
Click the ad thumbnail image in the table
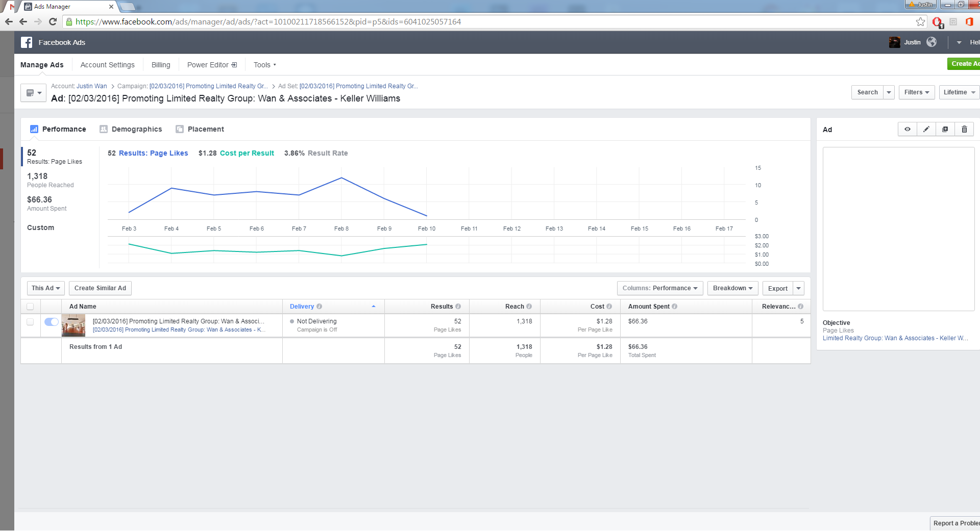click(x=73, y=325)
